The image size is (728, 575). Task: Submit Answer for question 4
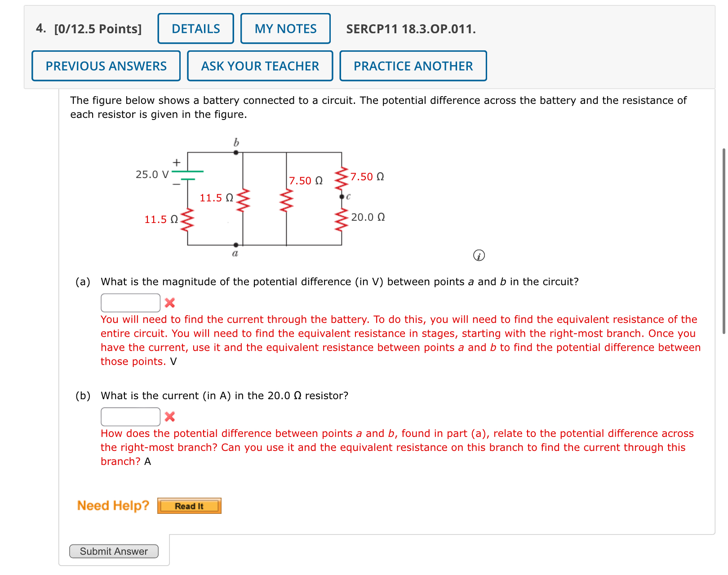(114, 551)
